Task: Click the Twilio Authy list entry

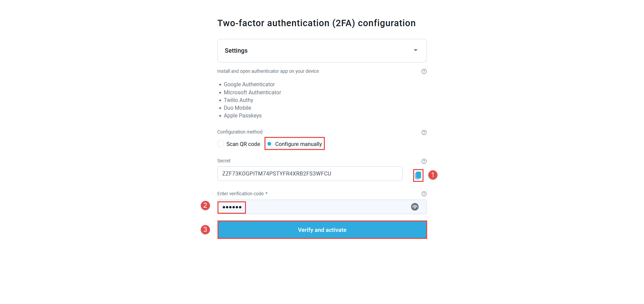Action: pyautogui.click(x=238, y=100)
